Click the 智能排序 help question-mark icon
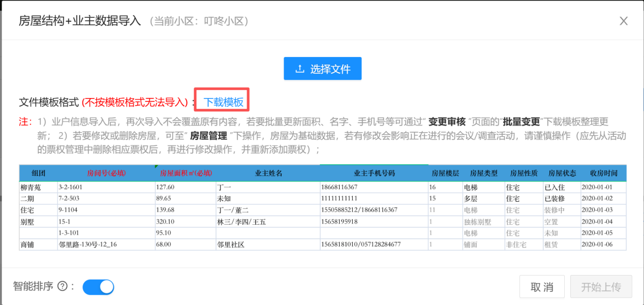 click(63, 286)
